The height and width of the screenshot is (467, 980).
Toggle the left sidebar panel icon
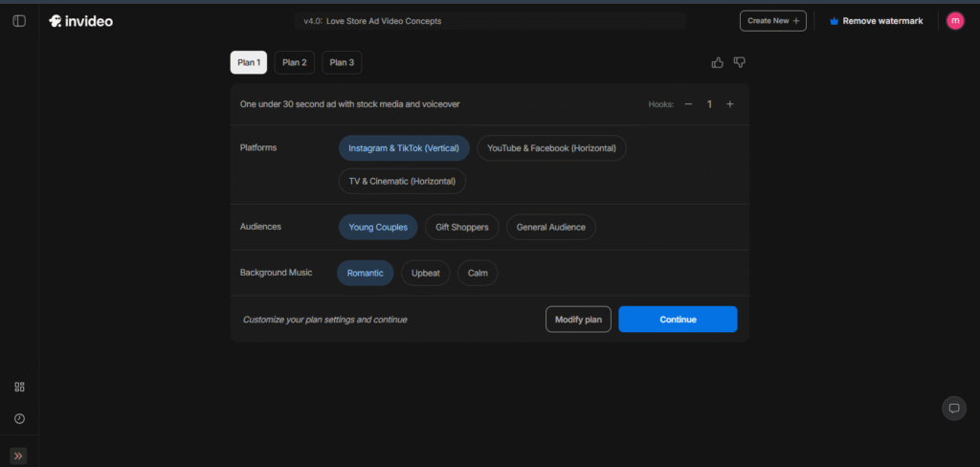[x=19, y=21]
